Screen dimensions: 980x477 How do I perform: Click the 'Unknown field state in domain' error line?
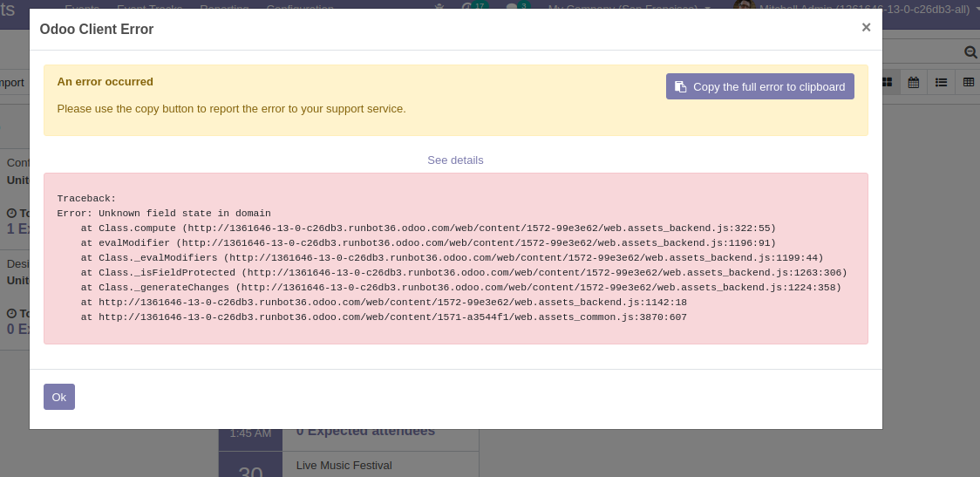pos(164,213)
